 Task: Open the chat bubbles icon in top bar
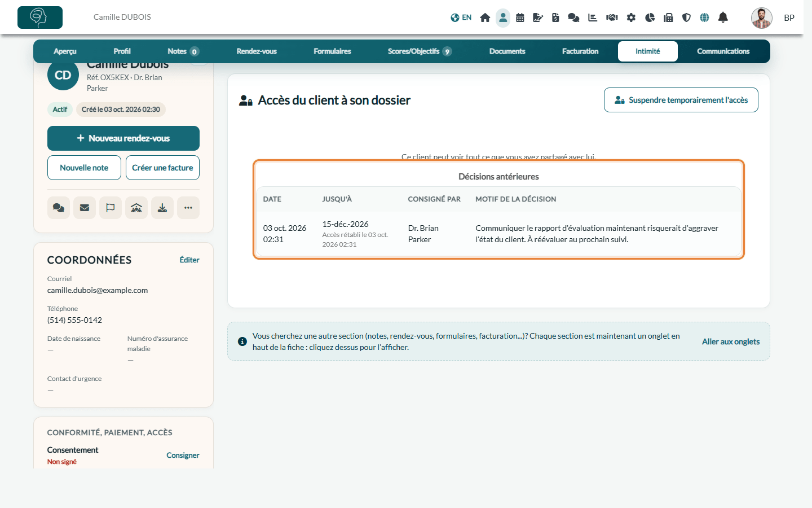[573, 17]
